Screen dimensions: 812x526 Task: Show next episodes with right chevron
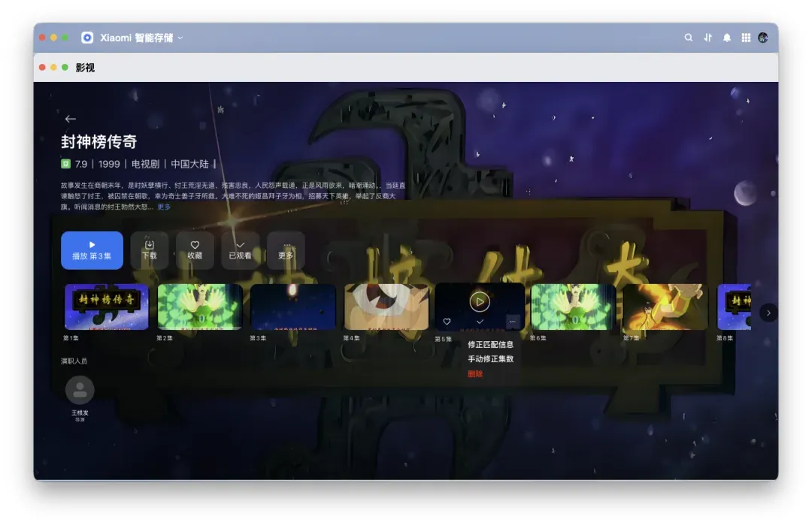(x=768, y=313)
